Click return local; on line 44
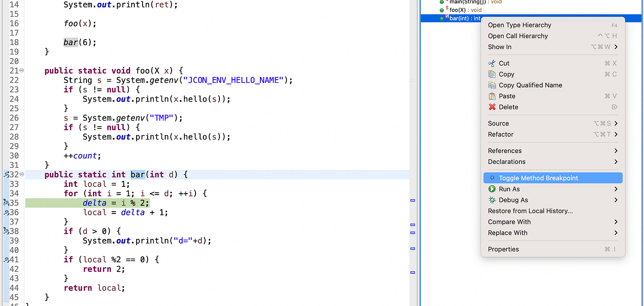Viewport: 644px width, 306px height. 94,288
